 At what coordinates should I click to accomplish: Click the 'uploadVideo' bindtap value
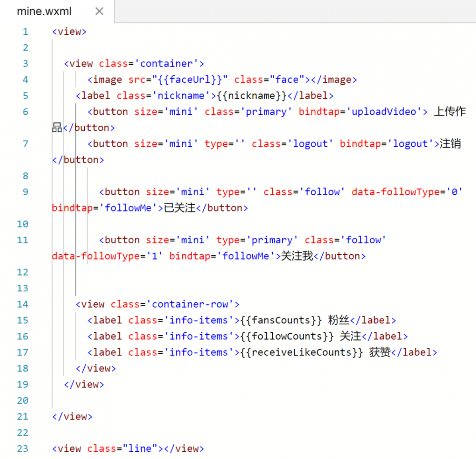[384, 112]
